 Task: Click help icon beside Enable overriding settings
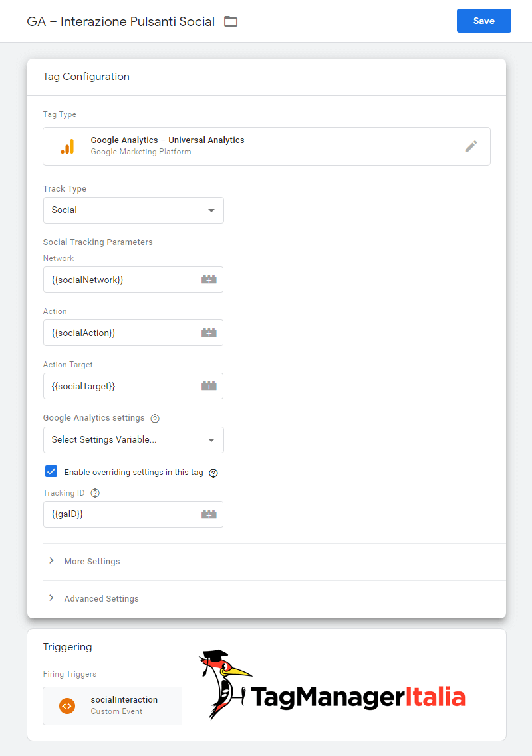point(213,473)
